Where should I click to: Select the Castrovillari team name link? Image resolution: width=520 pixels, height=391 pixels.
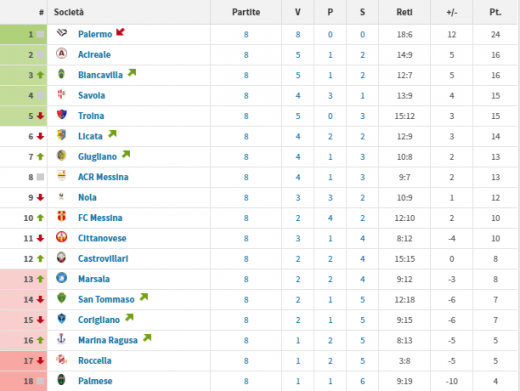103,259
